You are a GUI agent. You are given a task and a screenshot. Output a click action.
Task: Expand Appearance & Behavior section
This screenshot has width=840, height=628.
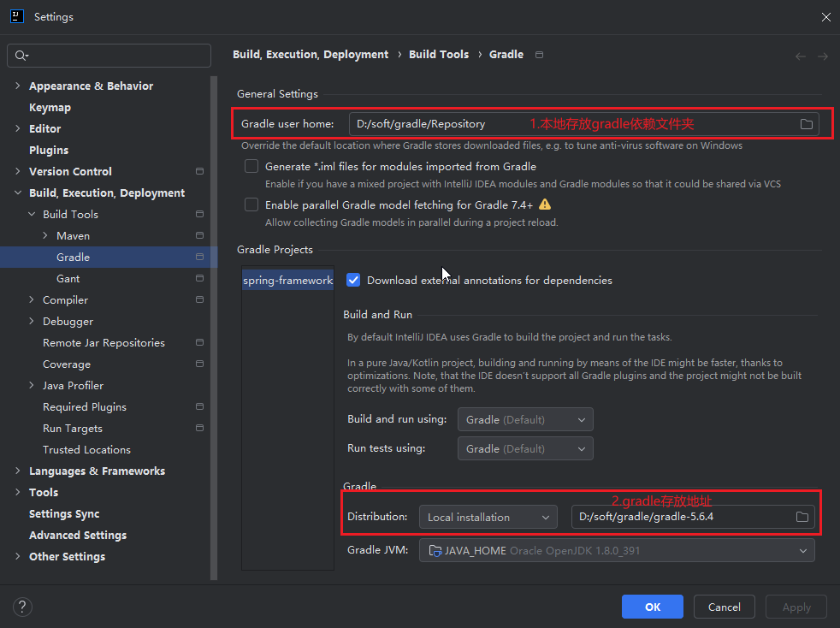coord(18,86)
